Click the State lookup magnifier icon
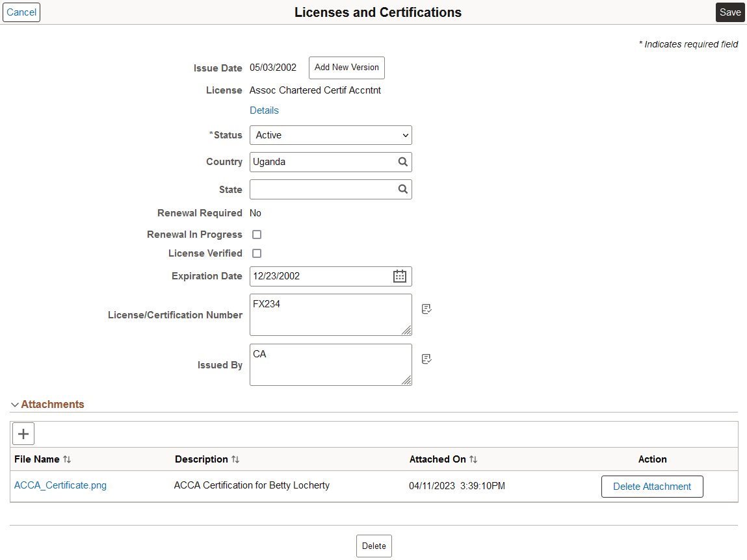This screenshot has height=560, width=747. 402,189
